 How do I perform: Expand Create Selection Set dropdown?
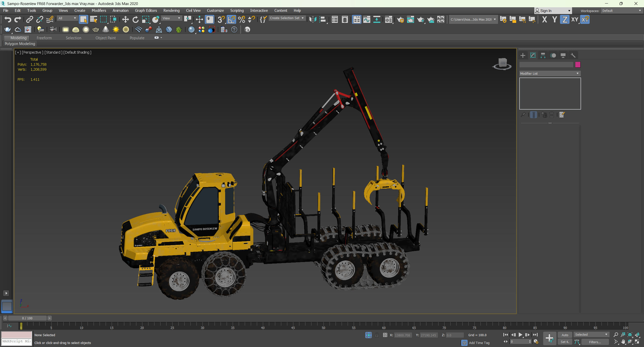pyautogui.click(x=287, y=18)
